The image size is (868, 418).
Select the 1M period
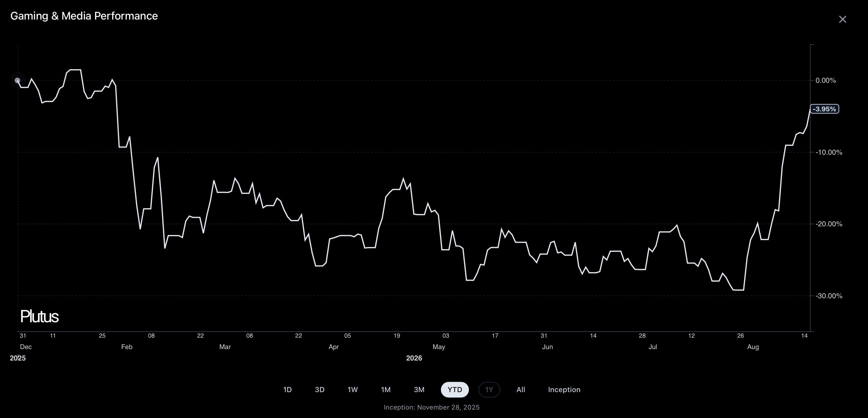click(x=386, y=390)
